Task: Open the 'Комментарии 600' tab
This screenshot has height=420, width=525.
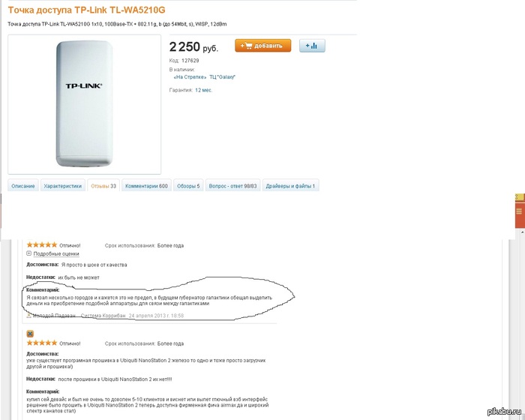Action: point(146,186)
